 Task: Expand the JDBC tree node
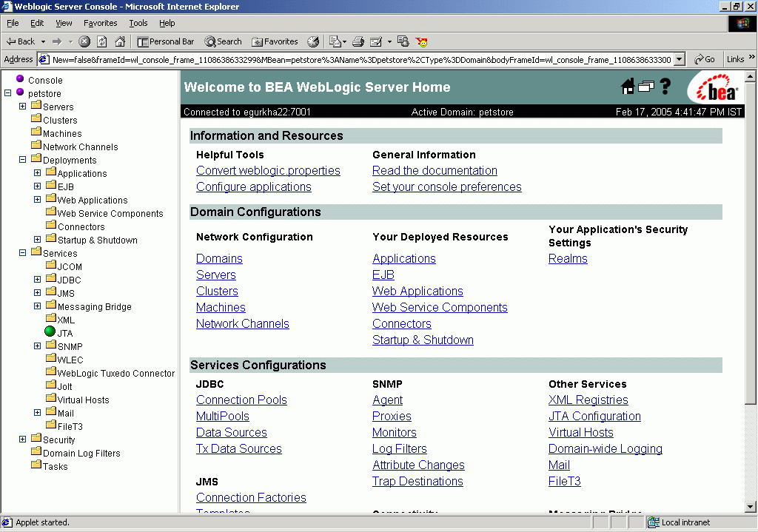37,279
